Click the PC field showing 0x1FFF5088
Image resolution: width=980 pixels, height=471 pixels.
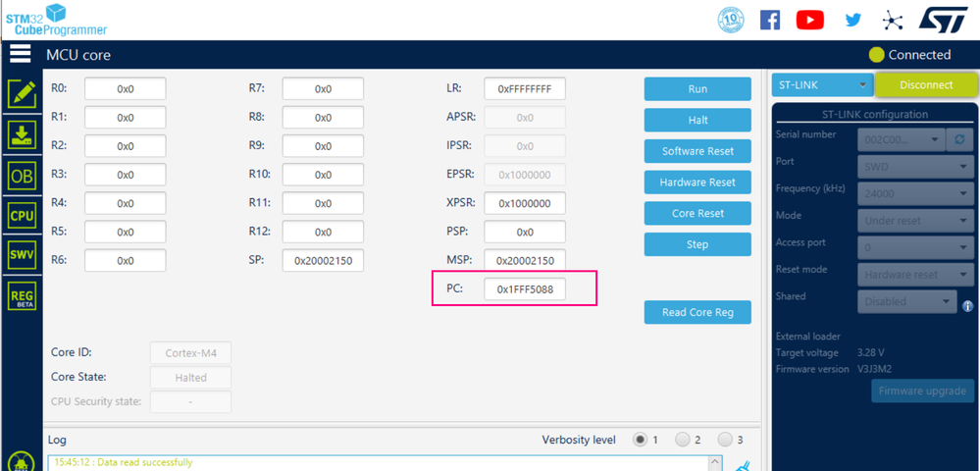(x=525, y=289)
